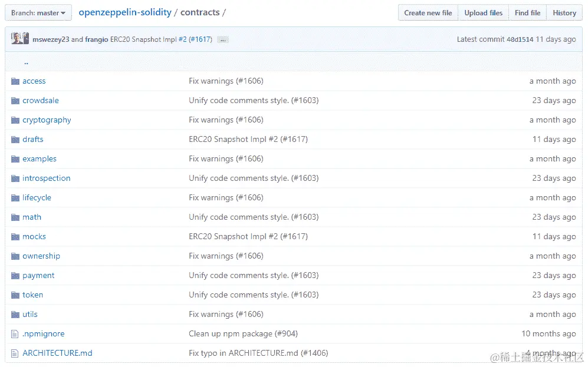
Task: Open the math folder
Action: 32,217
